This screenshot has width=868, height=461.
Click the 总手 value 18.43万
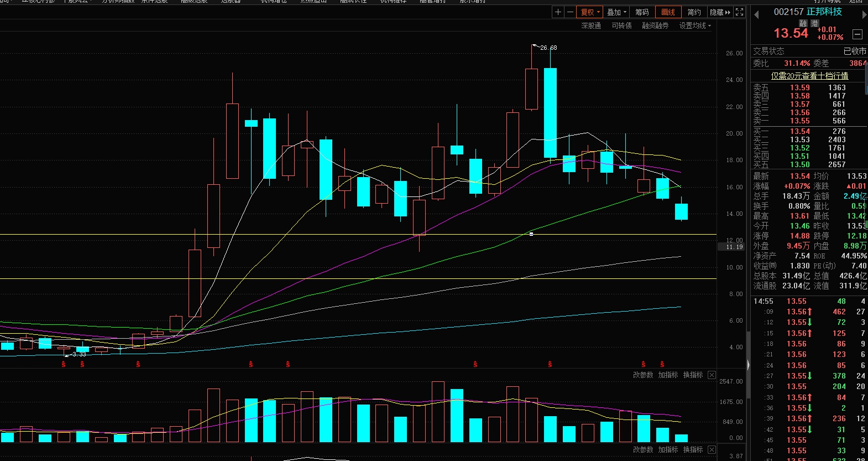pos(796,196)
